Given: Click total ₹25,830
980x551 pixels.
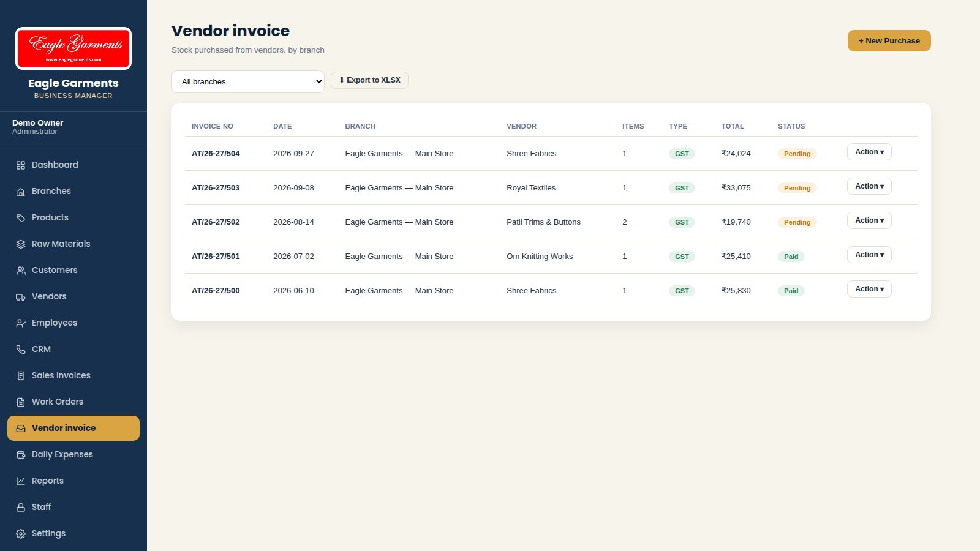Looking at the screenshot, I should point(736,291).
